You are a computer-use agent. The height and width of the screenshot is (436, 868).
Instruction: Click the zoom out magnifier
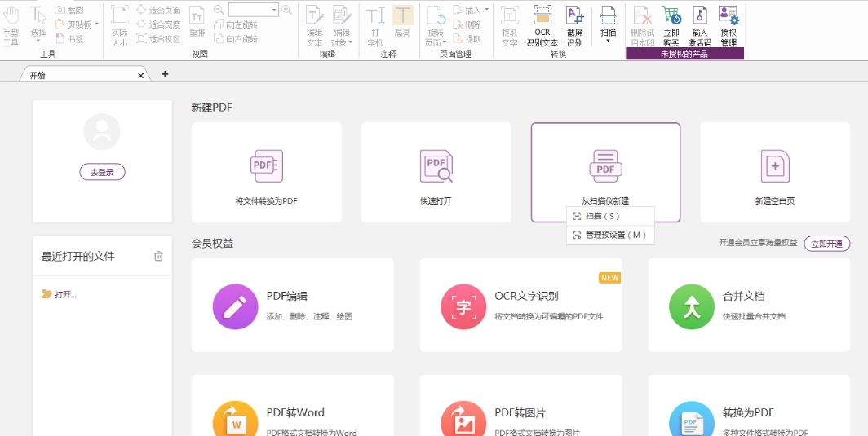tap(219, 10)
